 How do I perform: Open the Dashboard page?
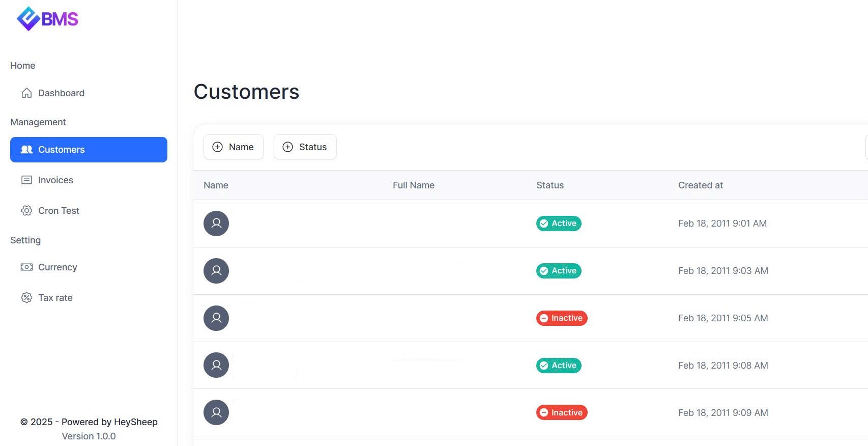pos(61,93)
